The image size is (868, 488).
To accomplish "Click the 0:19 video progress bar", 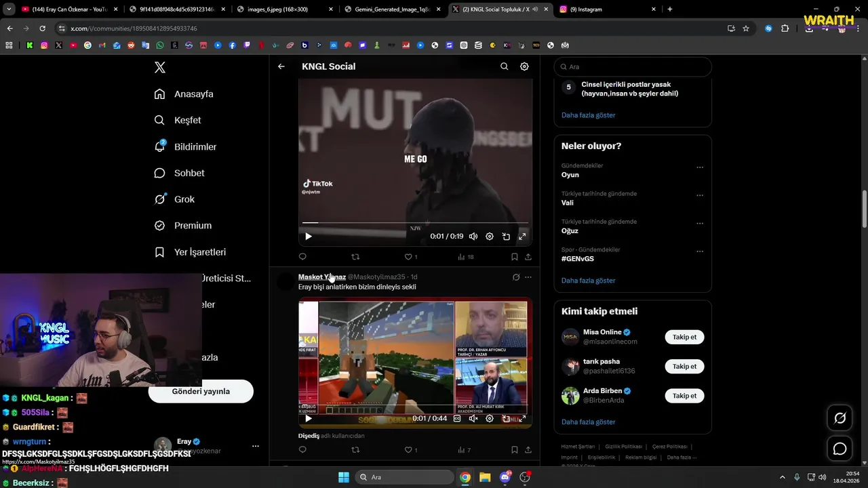I will pyautogui.click(x=415, y=222).
